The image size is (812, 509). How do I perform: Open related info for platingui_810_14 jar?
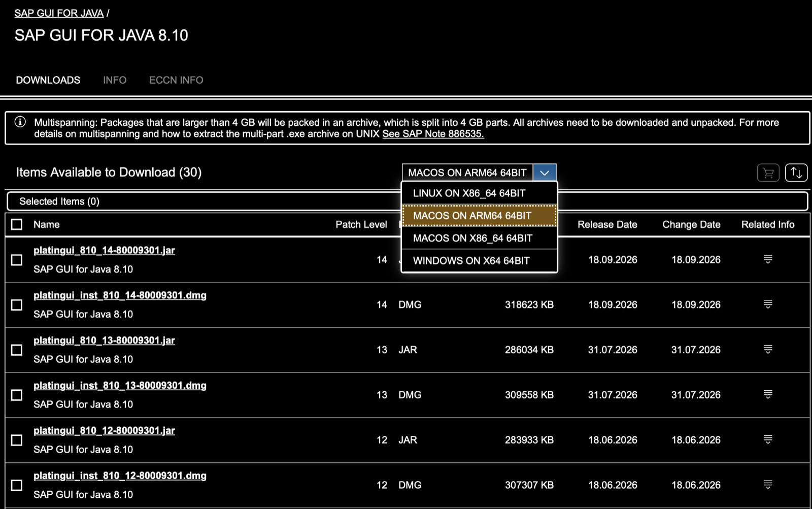(x=768, y=259)
